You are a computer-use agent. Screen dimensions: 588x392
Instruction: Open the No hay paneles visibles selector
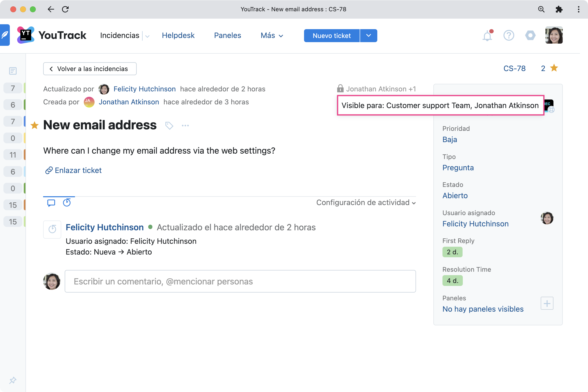click(x=483, y=309)
